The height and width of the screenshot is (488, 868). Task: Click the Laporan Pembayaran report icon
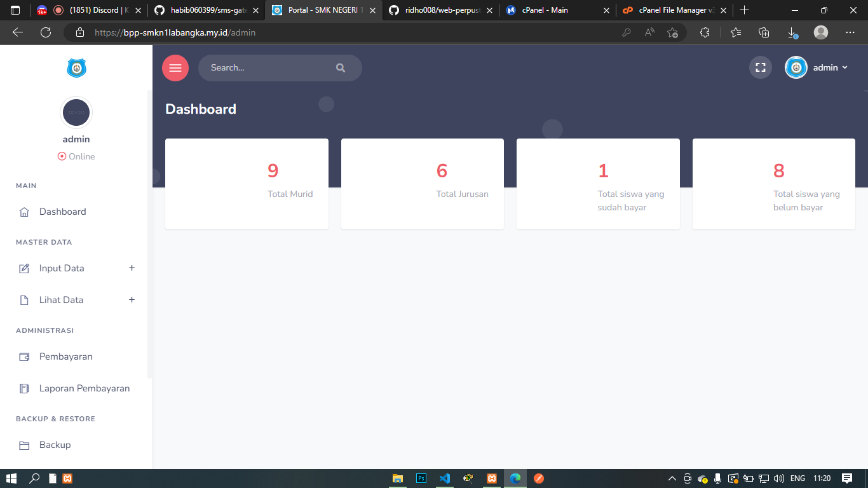24,388
